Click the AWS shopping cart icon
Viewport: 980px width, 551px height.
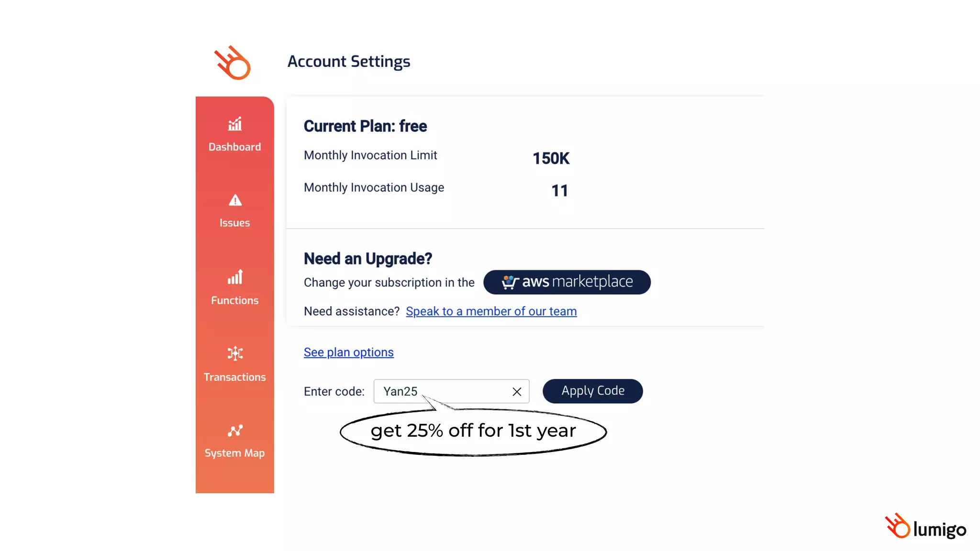(x=510, y=282)
